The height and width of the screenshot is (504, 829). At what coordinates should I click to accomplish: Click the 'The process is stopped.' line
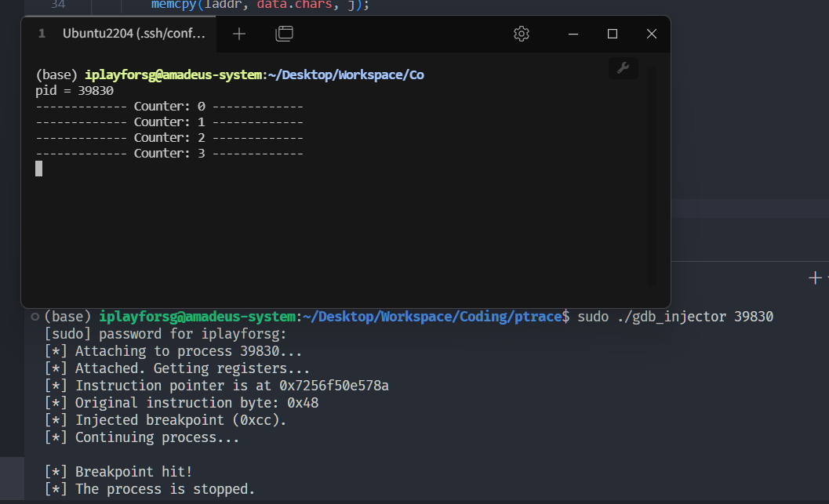pos(150,489)
